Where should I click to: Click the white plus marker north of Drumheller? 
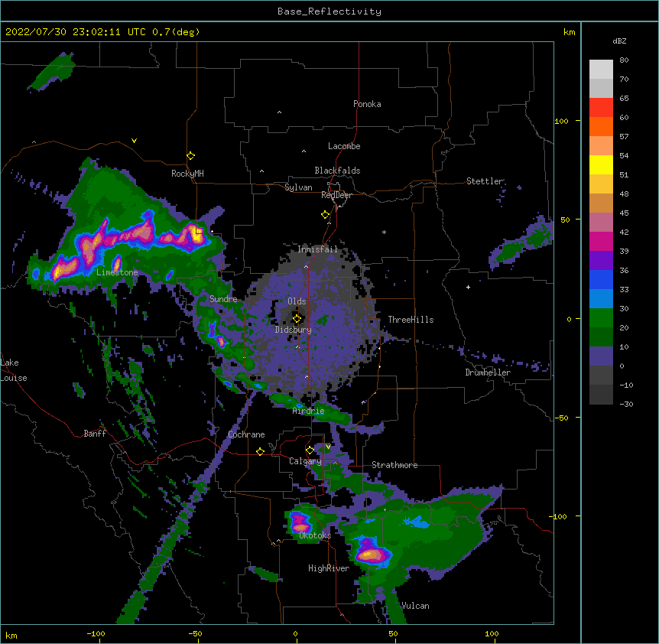pyautogui.click(x=468, y=287)
